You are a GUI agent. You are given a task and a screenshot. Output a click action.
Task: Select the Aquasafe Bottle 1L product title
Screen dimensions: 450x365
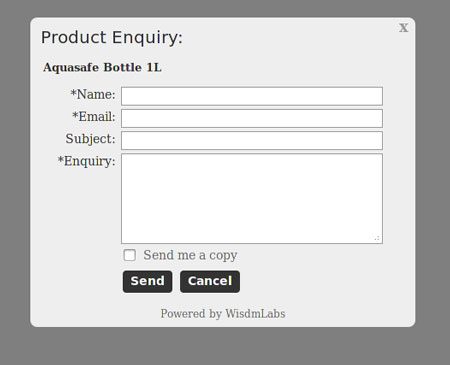[x=102, y=67]
